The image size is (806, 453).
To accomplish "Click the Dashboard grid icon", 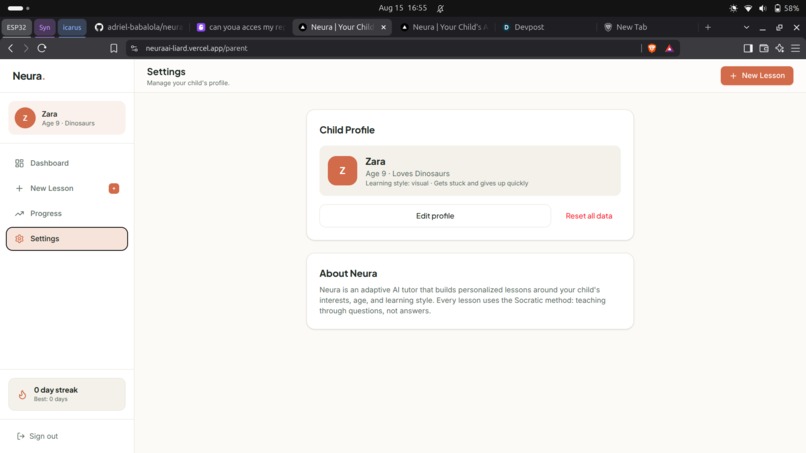I will [20, 163].
